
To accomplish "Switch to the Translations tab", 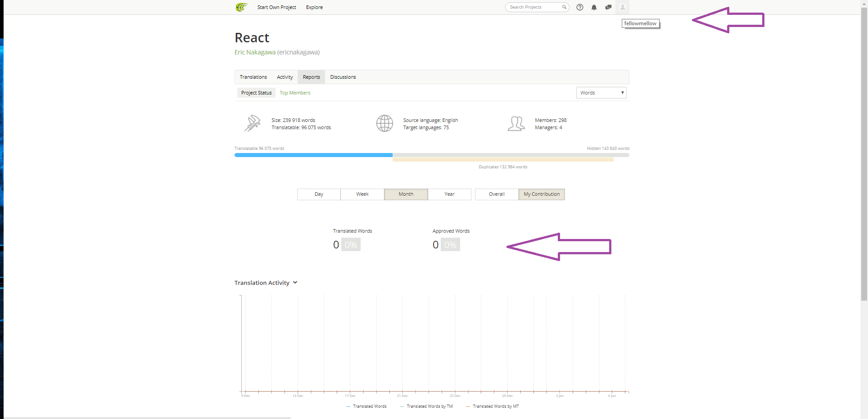I will [x=253, y=77].
